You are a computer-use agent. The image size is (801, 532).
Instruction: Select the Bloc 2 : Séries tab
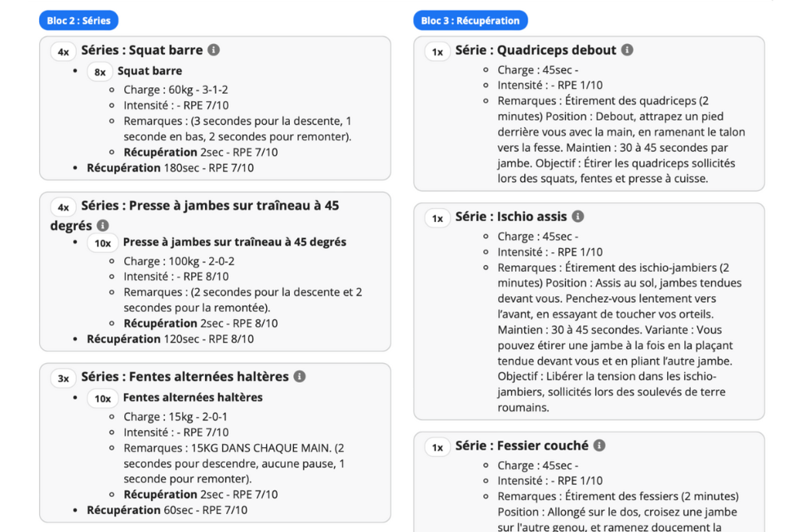[78, 20]
